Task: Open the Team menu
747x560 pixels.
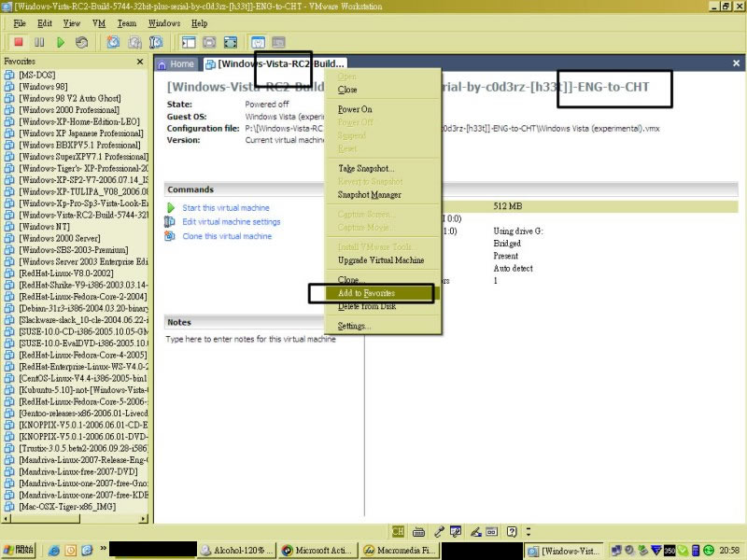Action: point(127,23)
